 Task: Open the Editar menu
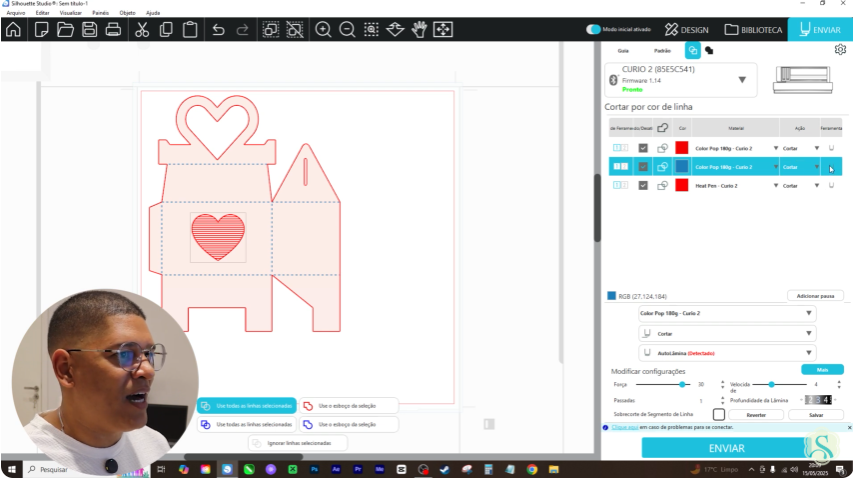tap(42, 13)
